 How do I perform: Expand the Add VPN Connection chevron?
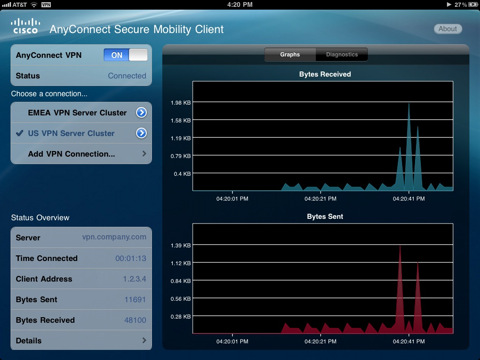(x=144, y=154)
